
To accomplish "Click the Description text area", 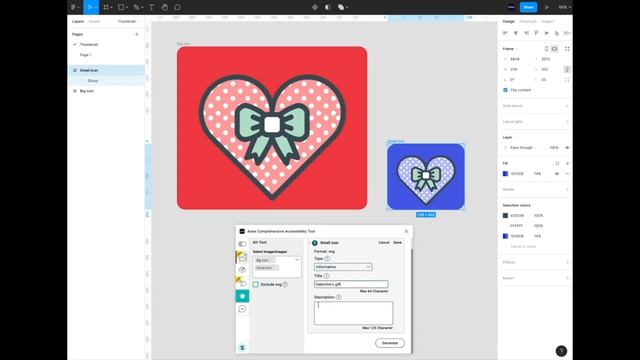I will click(353, 313).
